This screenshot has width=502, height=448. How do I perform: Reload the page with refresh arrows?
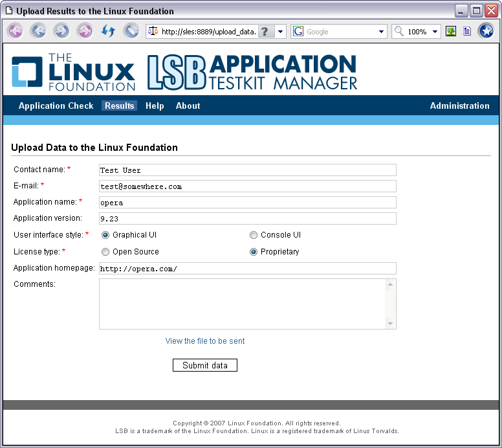[x=108, y=31]
